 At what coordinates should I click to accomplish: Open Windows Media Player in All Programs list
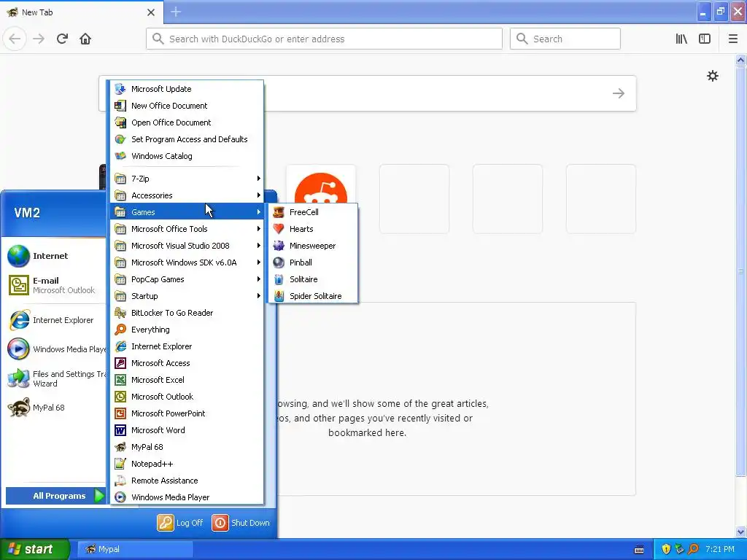(187, 497)
